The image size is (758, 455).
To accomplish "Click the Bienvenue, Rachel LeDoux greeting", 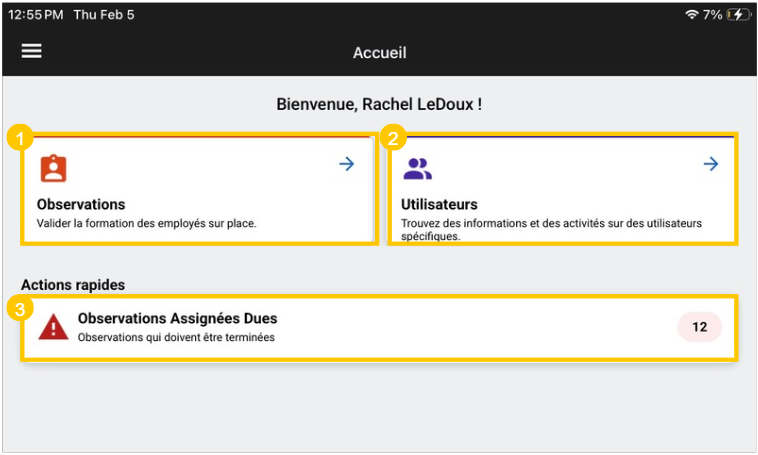I will [379, 104].
